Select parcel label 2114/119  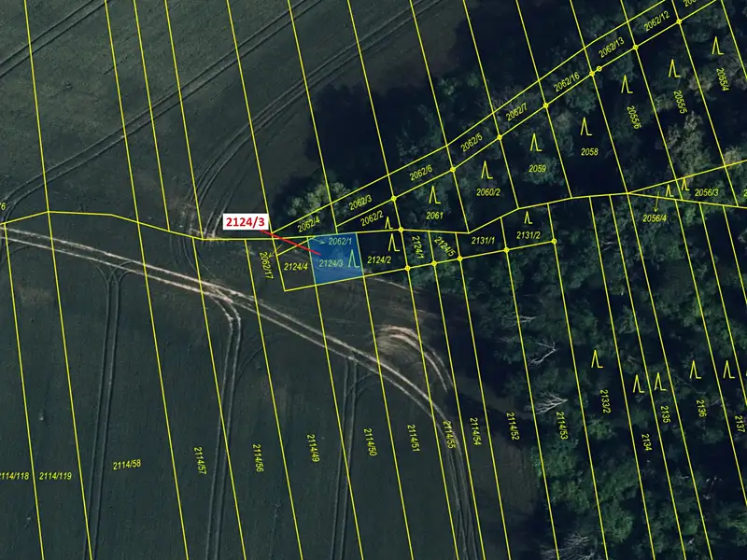tap(55, 476)
